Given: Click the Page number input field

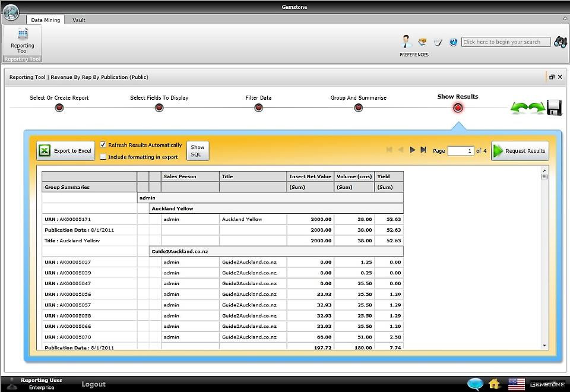Looking at the screenshot, I should click(x=461, y=150).
